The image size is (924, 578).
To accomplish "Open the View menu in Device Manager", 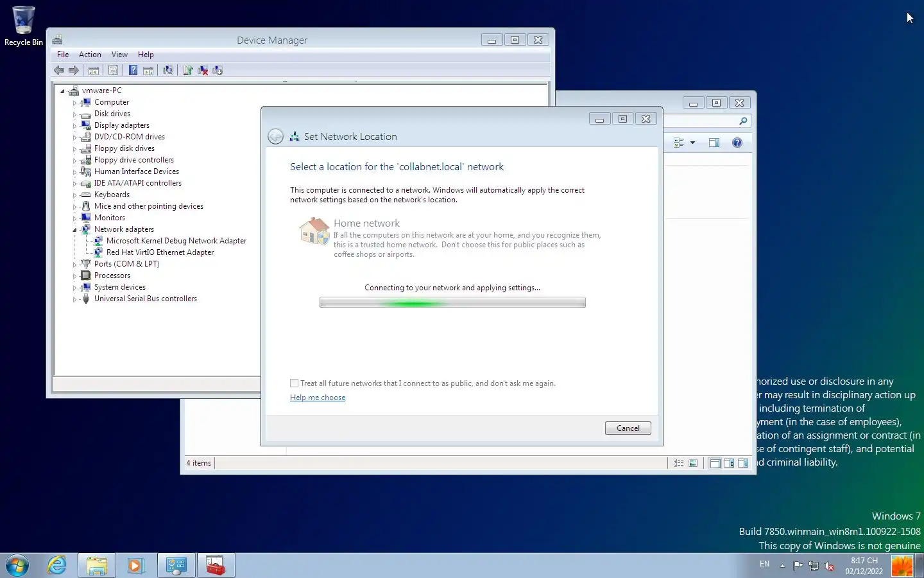I will (x=119, y=55).
